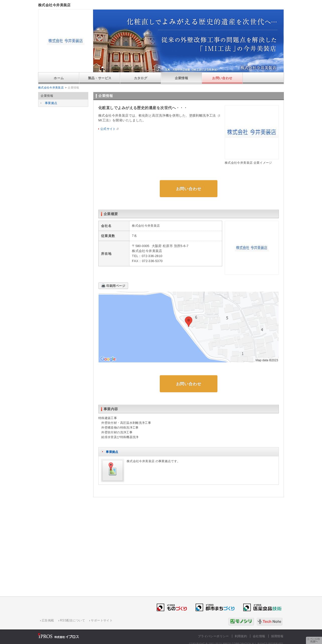This screenshot has width=322, height=644.
Task: Click the Google logo on the map
Action: click(108, 359)
